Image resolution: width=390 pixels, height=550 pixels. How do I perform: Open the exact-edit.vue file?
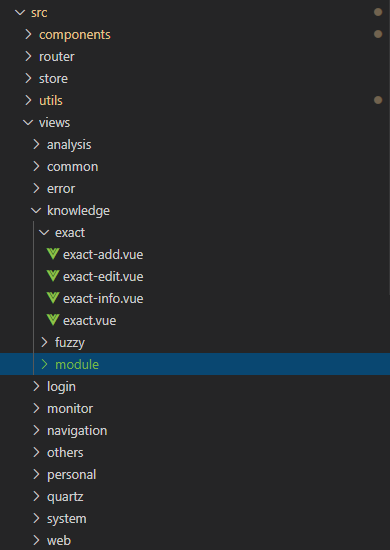103,276
